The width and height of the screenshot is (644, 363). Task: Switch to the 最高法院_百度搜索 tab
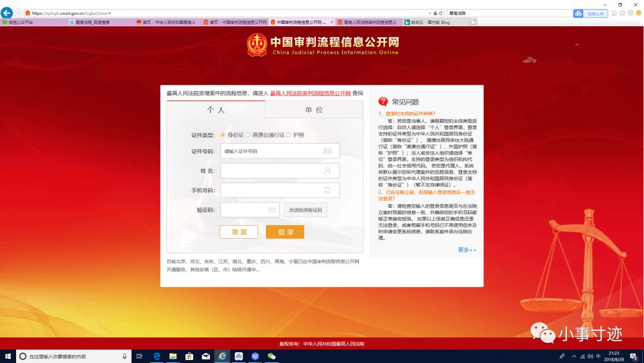click(x=101, y=22)
